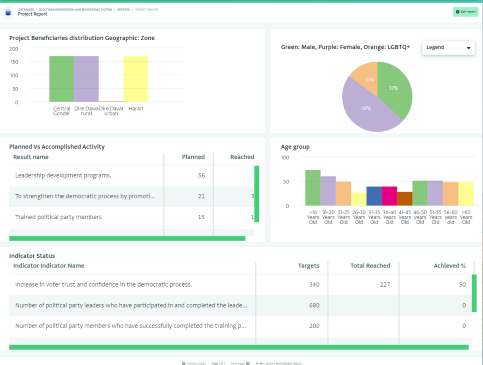Click the Targets column header
Viewport: 483px width, 365px height.
pos(308,266)
